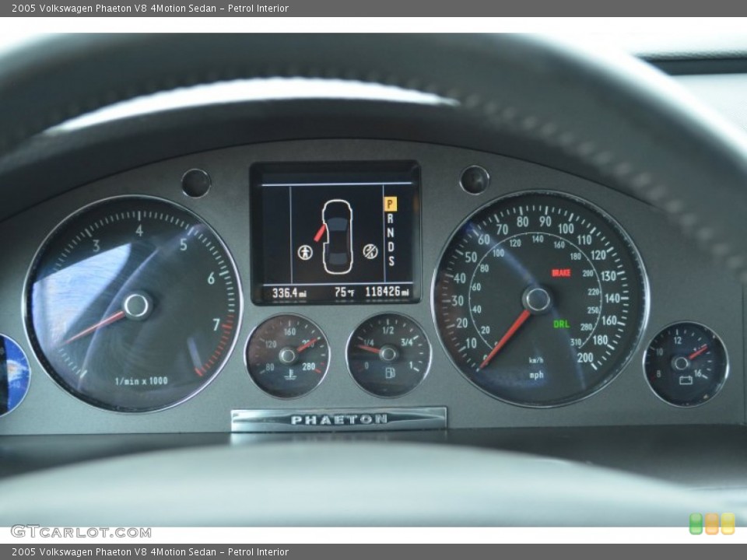The image size is (747, 560).
Task: Click the 0 empty mark on fuel gauge
Action: [x=366, y=366]
